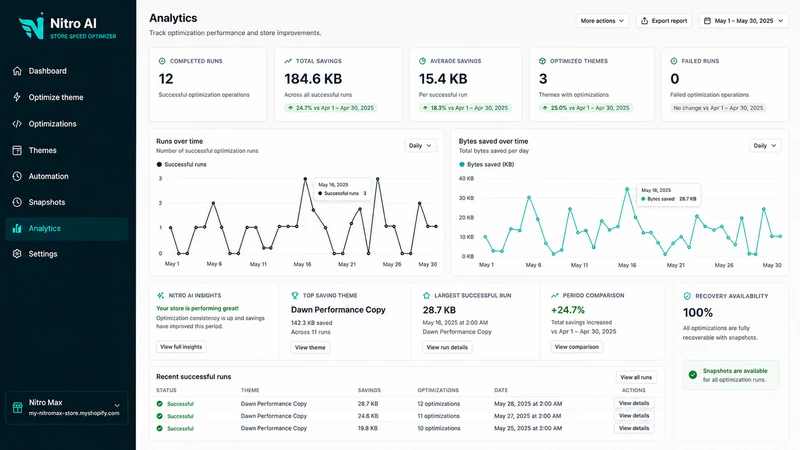Click the View all runs button
This screenshot has width=800, height=450.
(636, 377)
